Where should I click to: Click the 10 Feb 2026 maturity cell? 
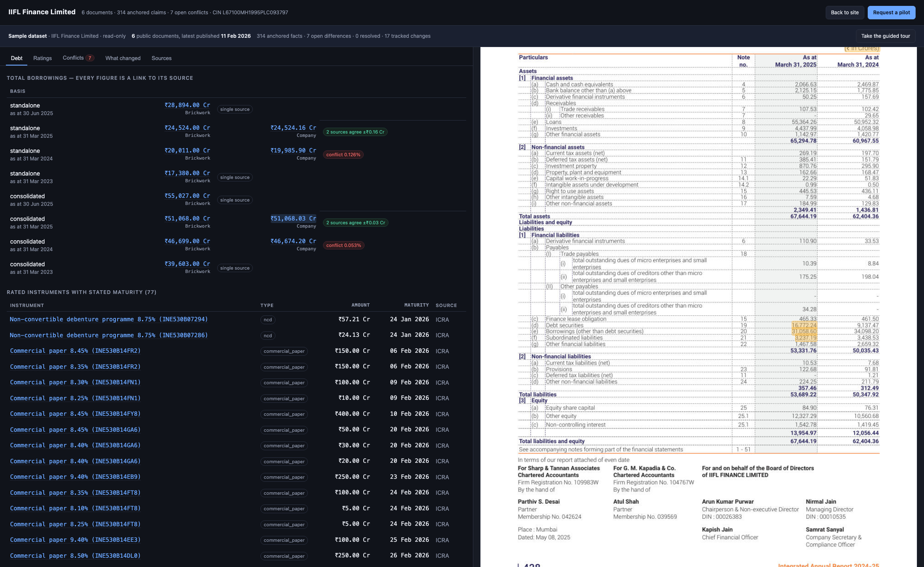click(409, 414)
